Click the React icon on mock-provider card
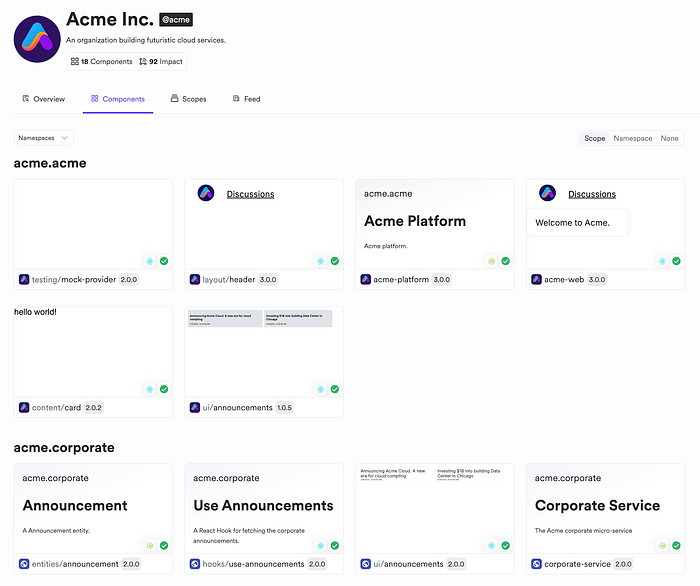700x586 pixels. (x=150, y=261)
